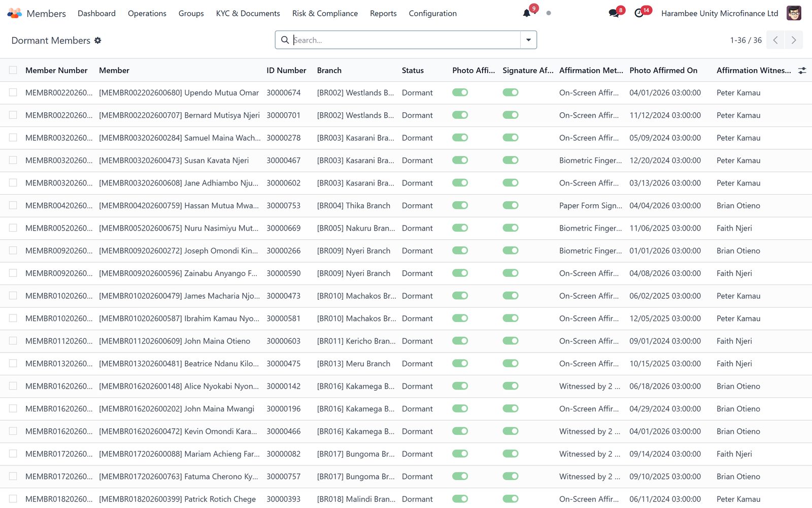Go to the next page arrow

[x=794, y=40]
